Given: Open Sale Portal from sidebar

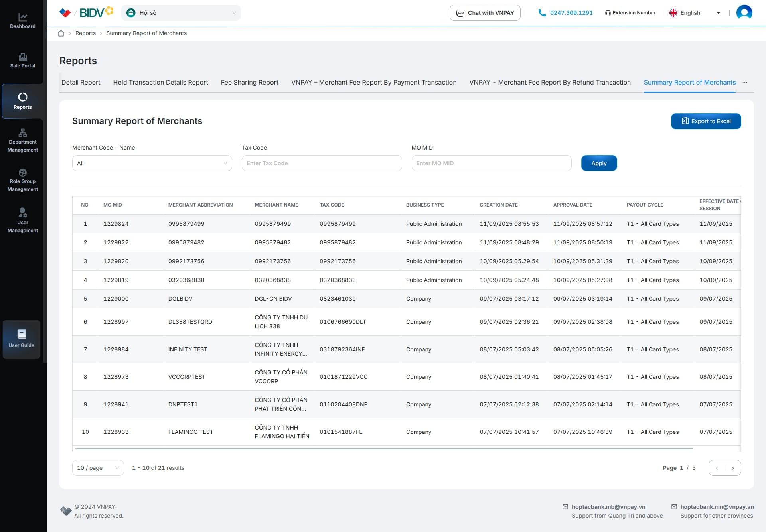Looking at the screenshot, I should tap(22, 57).
